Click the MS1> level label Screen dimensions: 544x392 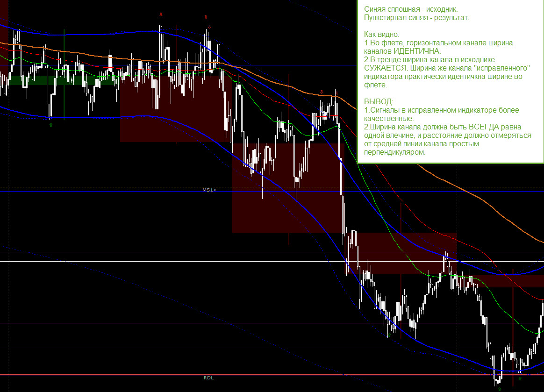209,190
